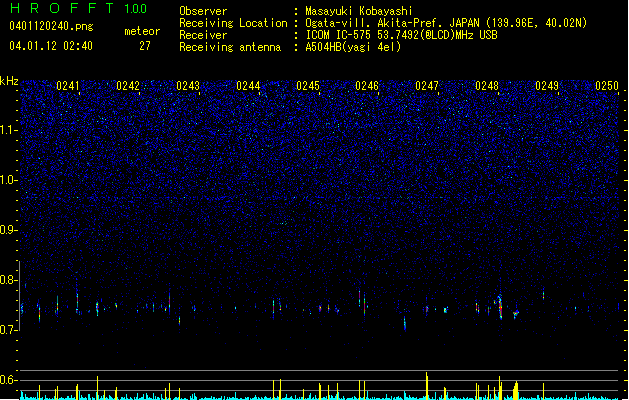Click the 'meteor' count label
Screen dimensions: 629x400
click(x=142, y=31)
